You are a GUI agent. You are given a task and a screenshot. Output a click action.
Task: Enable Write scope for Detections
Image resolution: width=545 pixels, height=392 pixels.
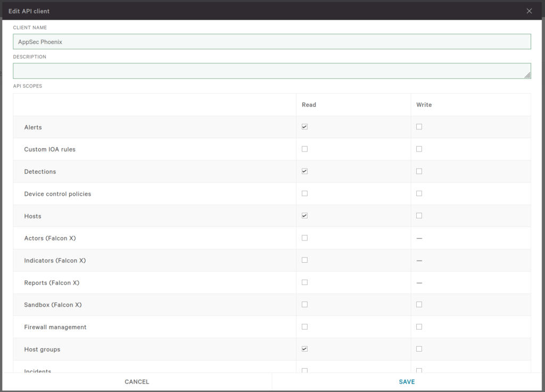point(419,171)
